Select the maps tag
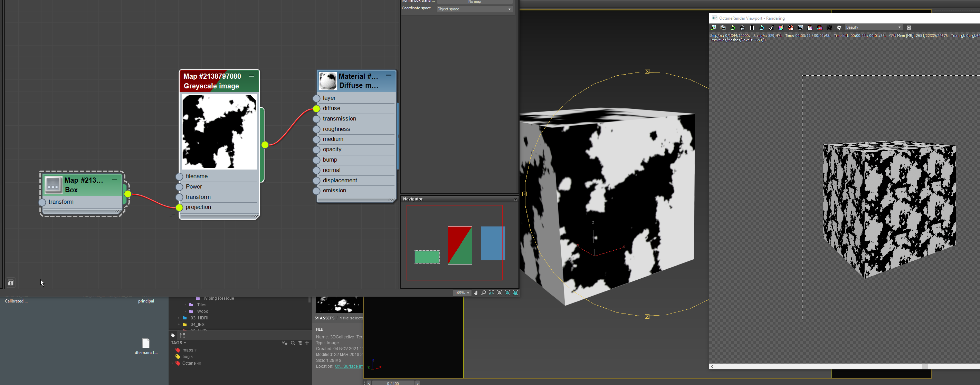 188,350
